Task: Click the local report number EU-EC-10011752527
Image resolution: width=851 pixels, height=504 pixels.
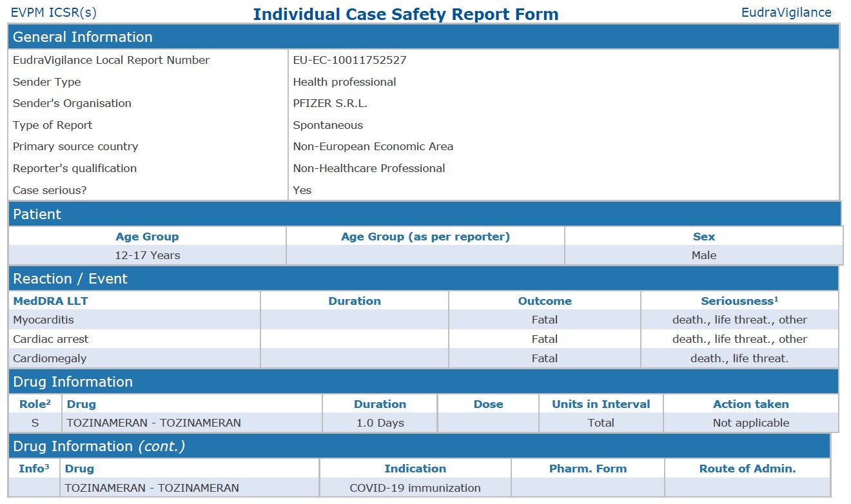Action: coord(349,60)
